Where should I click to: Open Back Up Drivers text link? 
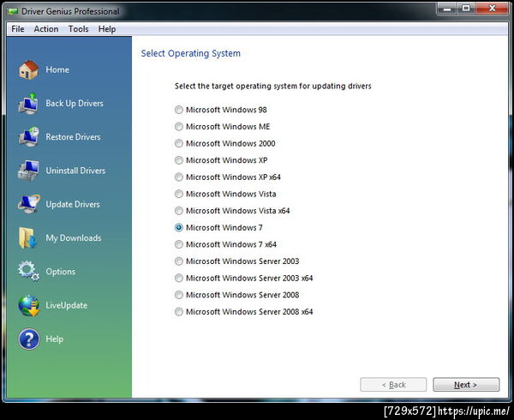pos(75,103)
